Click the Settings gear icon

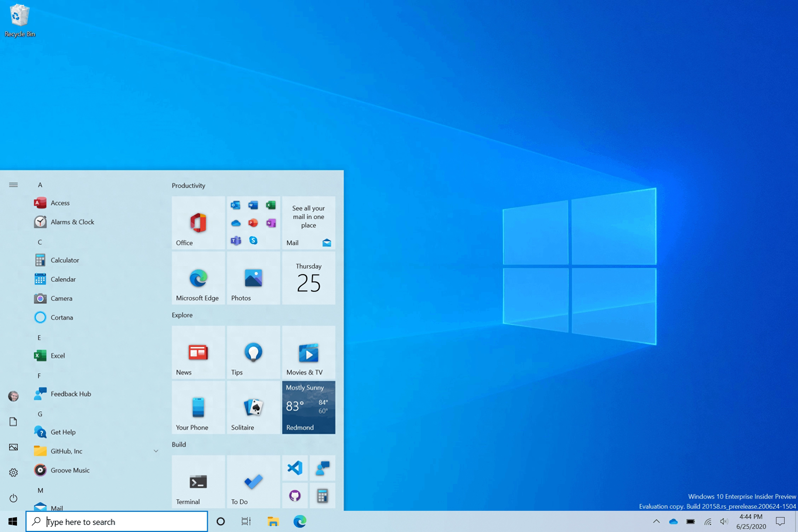tap(13, 473)
